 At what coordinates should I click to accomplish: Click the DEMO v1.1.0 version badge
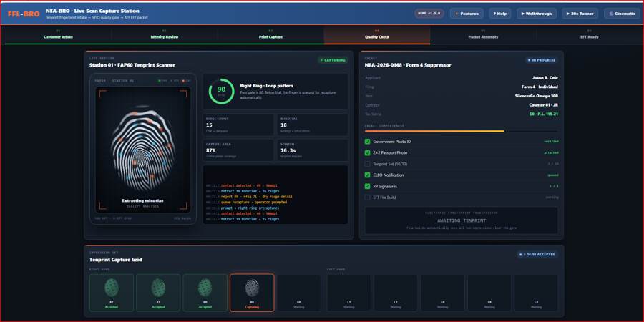click(429, 14)
